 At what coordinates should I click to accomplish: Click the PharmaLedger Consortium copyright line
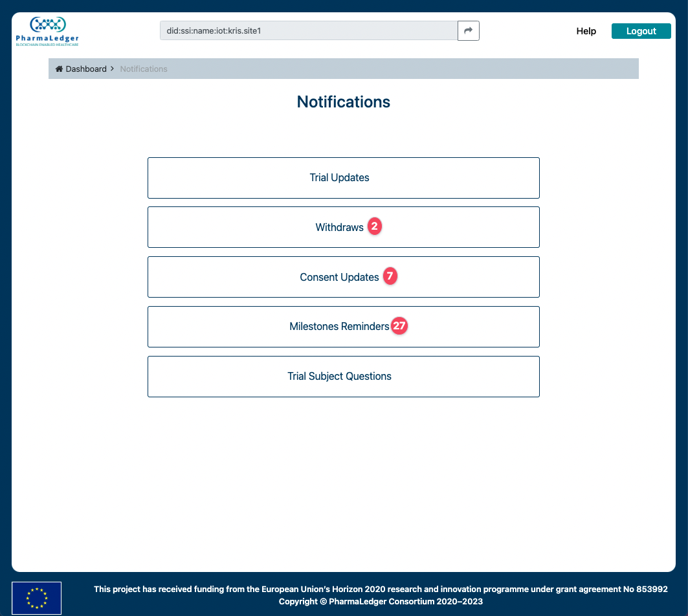pos(381,602)
